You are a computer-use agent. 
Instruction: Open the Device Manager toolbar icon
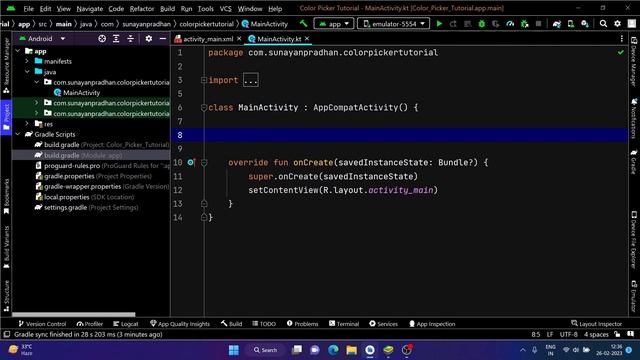click(x=571, y=24)
